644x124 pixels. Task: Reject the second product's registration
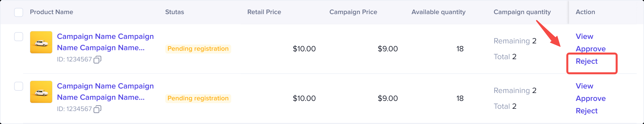point(586,111)
